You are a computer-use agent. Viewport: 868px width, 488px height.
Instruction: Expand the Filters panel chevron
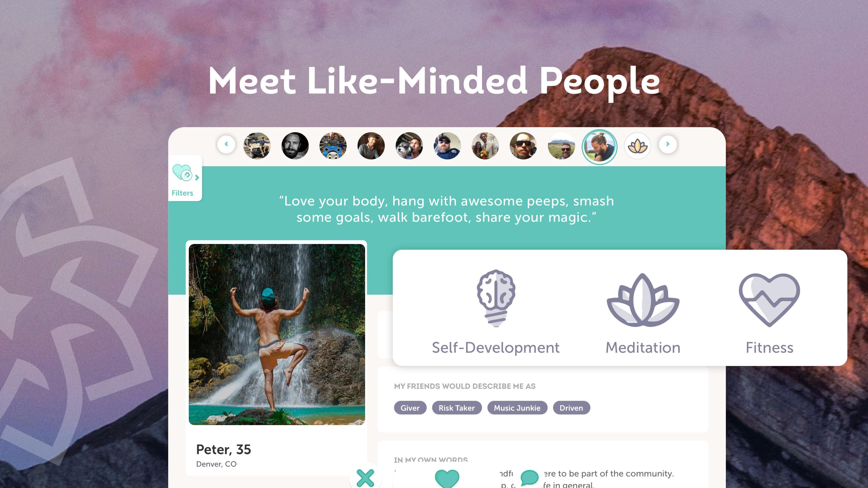[x=197, y=177]
